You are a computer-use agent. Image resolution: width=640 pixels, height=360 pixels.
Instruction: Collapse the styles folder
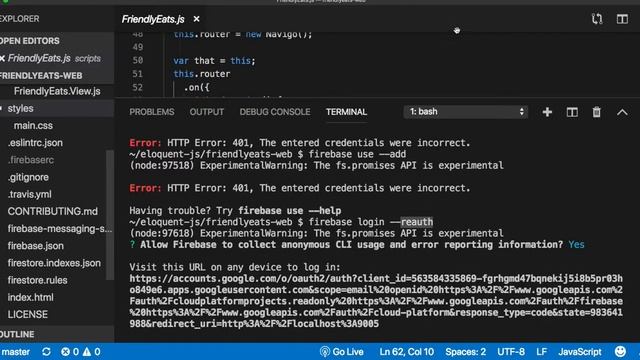pos(20,108)
